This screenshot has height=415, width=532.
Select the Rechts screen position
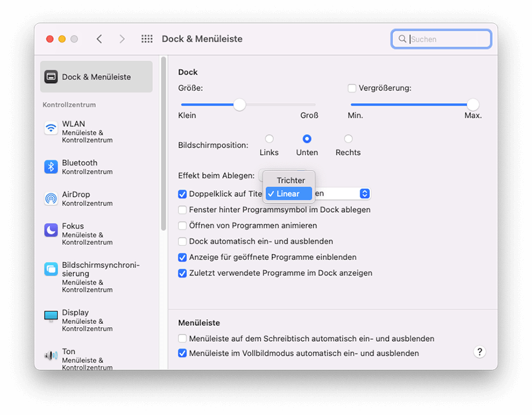348,139
